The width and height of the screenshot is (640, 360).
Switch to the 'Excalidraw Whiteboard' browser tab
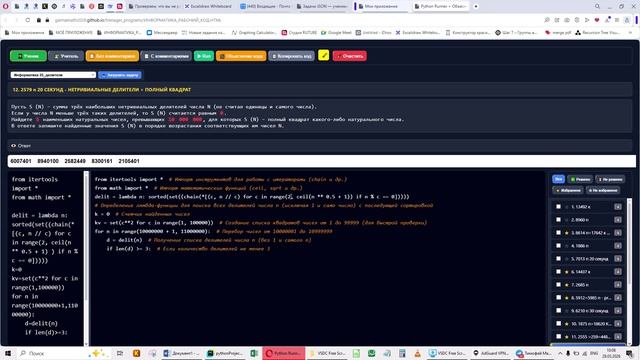point(208,7)
